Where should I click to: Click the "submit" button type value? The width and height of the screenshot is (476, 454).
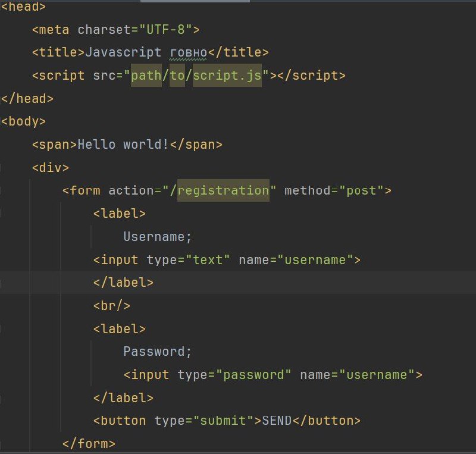(x=223, y=421)
